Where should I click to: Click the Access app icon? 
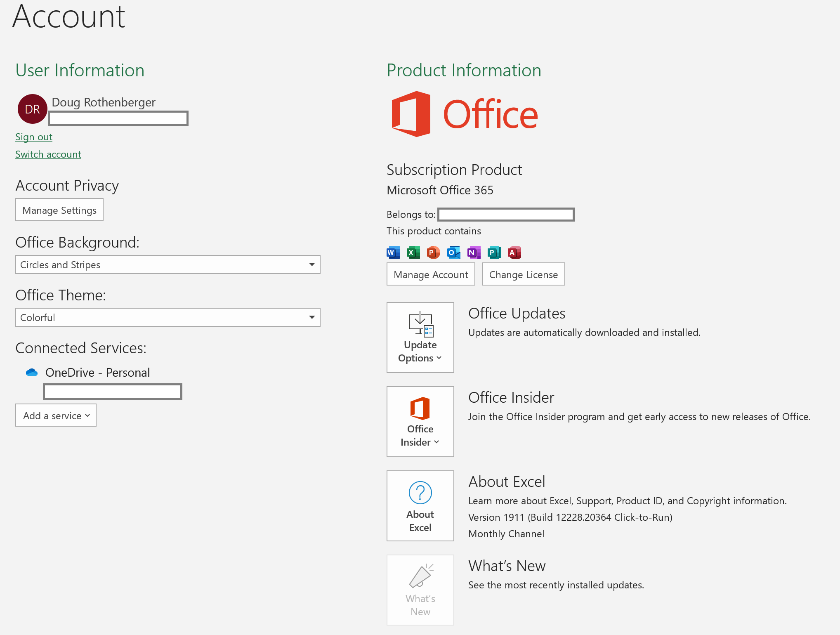514,252
